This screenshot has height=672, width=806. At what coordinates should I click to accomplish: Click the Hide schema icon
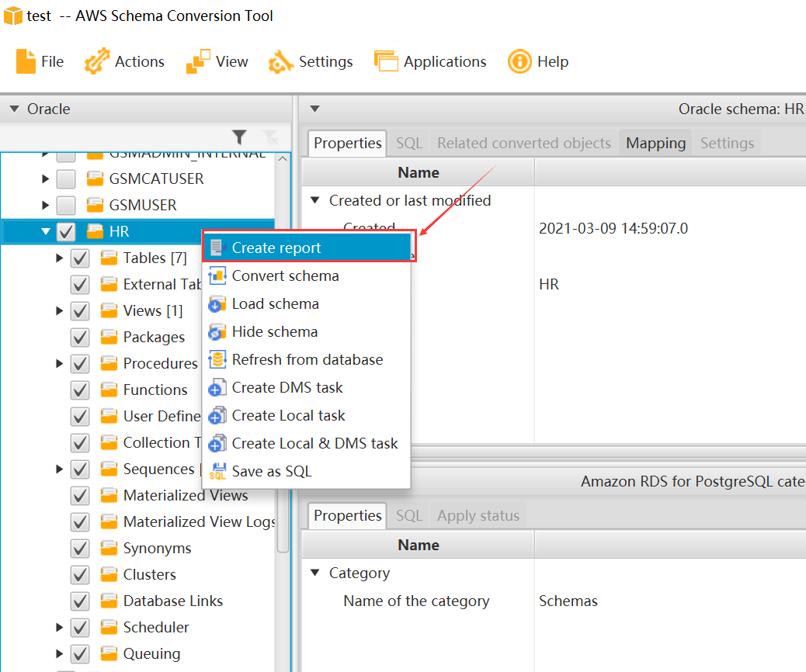click(x=217, y=332)
